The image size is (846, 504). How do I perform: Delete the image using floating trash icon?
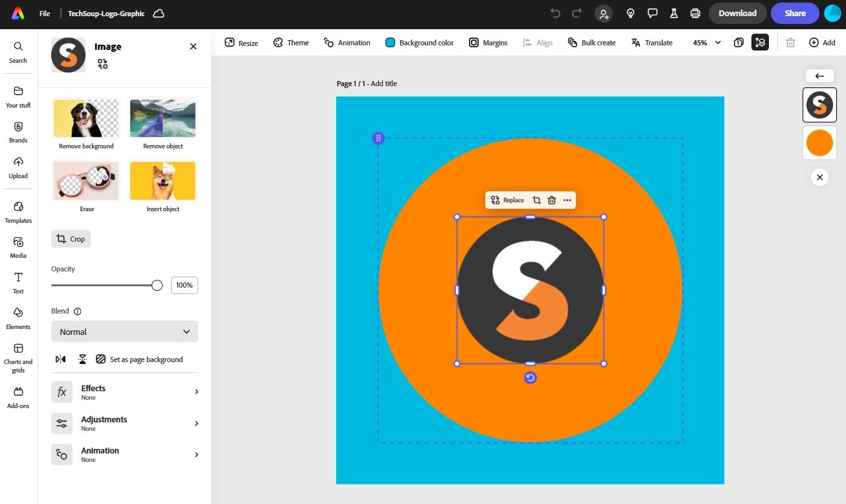(552, 200)
